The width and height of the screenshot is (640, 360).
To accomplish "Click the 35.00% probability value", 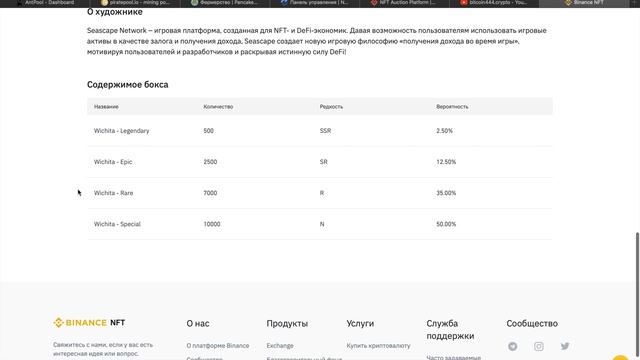I will click(x=446, y=193).
